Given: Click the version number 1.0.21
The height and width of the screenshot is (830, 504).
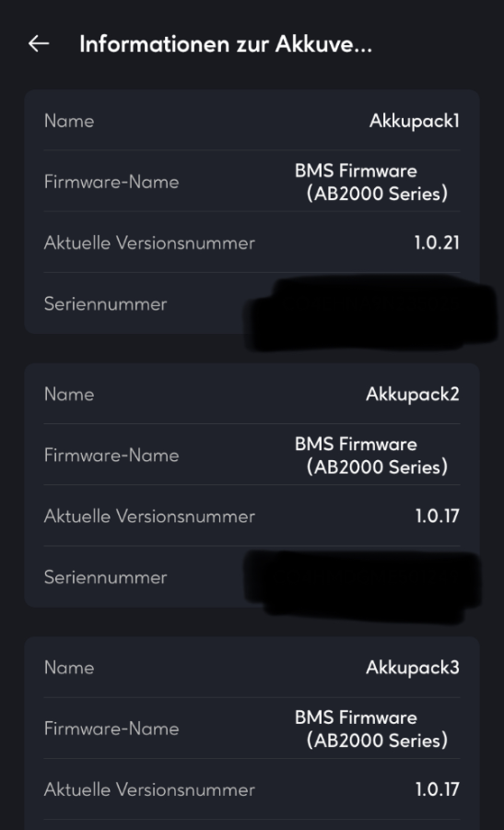Looking at the screenshot, I should point(437,243).
